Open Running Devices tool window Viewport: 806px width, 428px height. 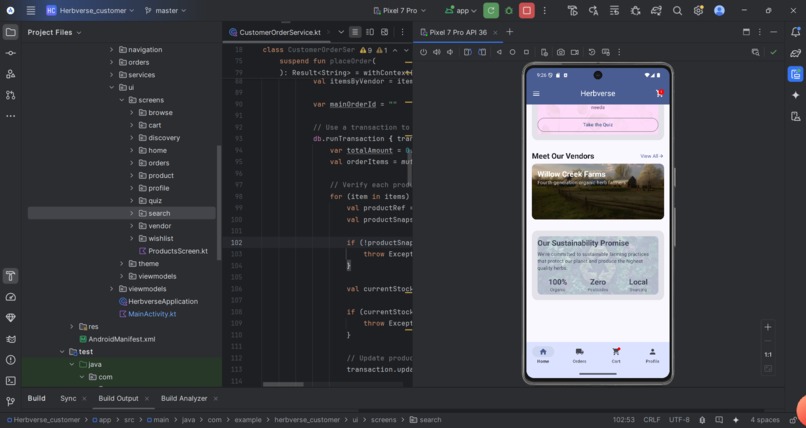795,74
